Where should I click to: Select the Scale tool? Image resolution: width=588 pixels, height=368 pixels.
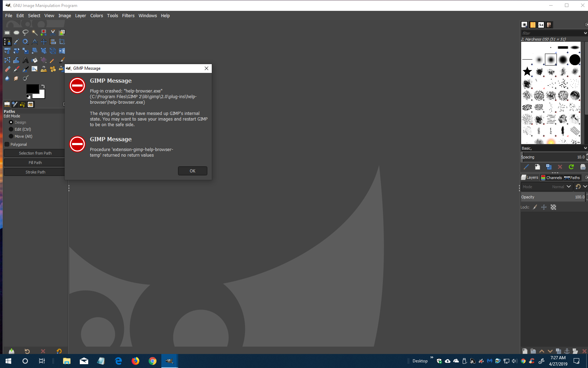[x=25, y=51]
